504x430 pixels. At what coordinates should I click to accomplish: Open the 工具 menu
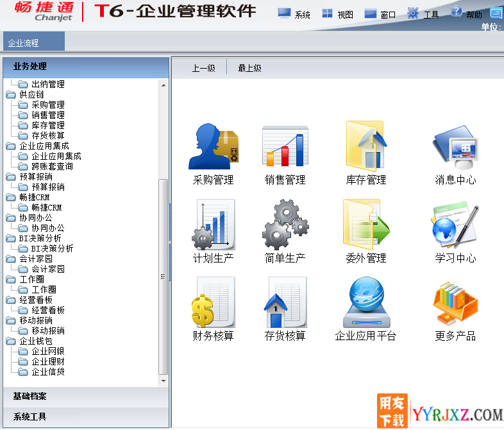[423, 14]
